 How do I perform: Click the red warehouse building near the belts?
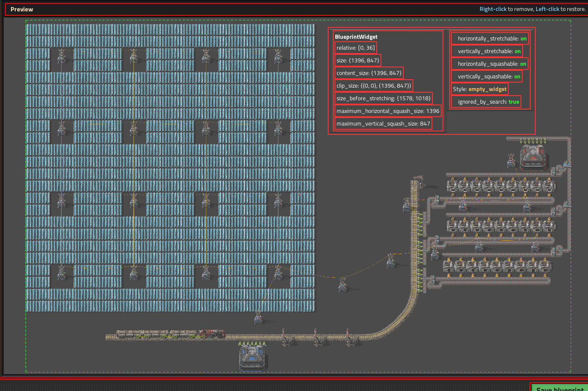[534, 157]
